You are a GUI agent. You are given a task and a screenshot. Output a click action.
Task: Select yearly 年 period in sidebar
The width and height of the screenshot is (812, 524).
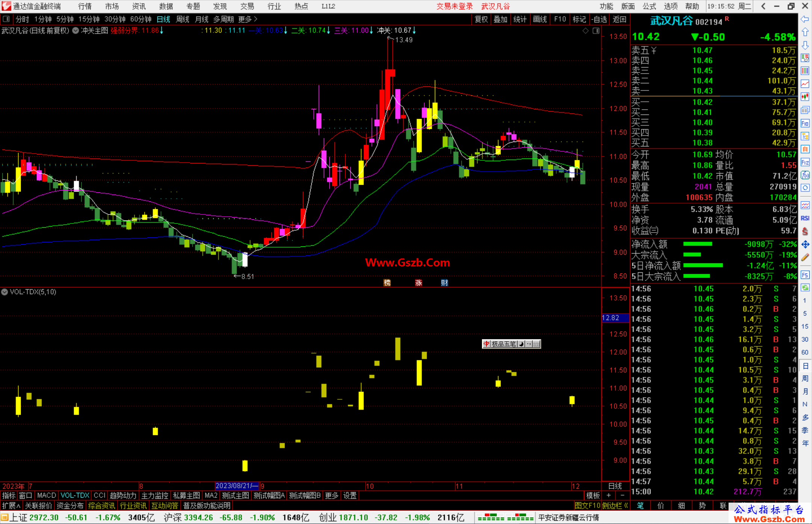805,443
